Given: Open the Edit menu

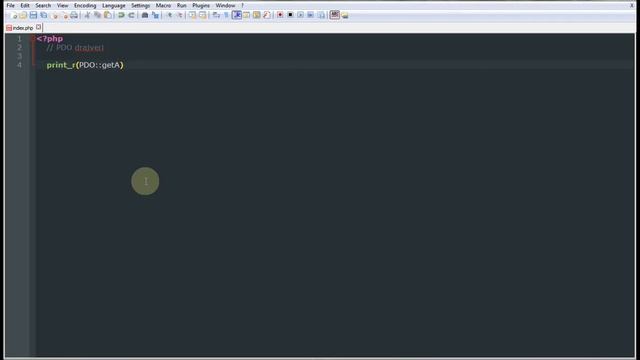Looking at the screenshot, I should point(25,5).
